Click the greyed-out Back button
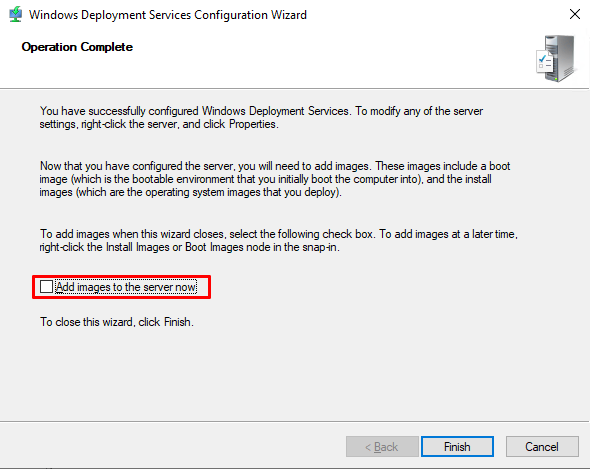The width and height of the screenshot is (590, 469). pyautogui.click(x=382, y=447)
